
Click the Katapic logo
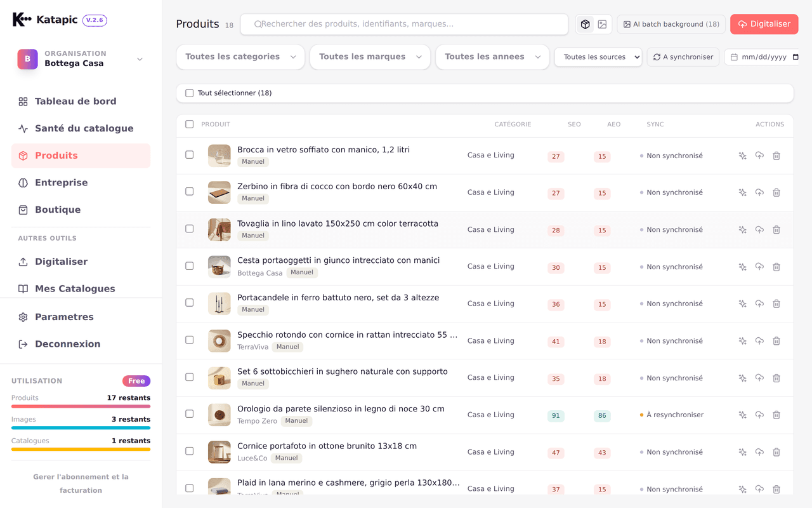tap(22, 20)
